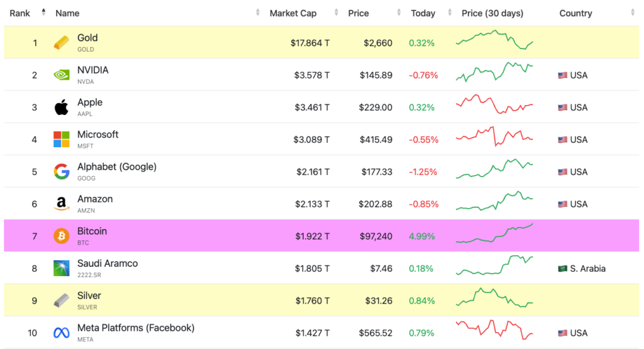Click the Saudi Aramco logo icon

tap(61, 269)
